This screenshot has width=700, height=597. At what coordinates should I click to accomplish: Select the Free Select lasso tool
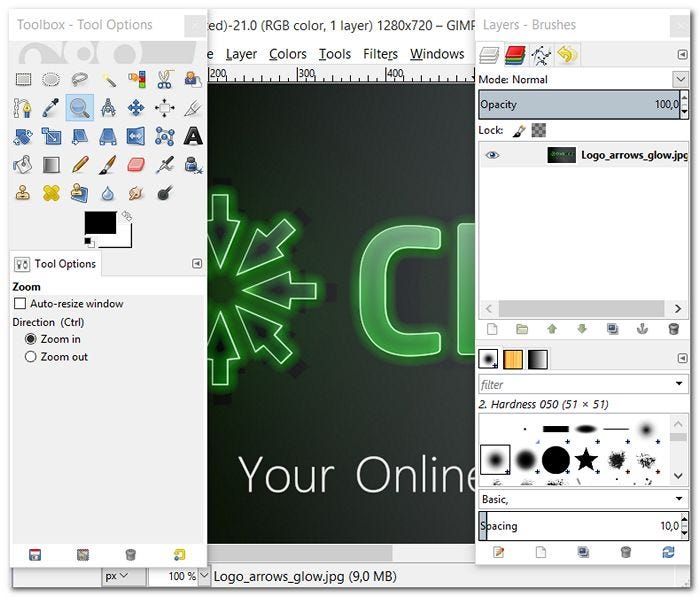coord(79,79)
